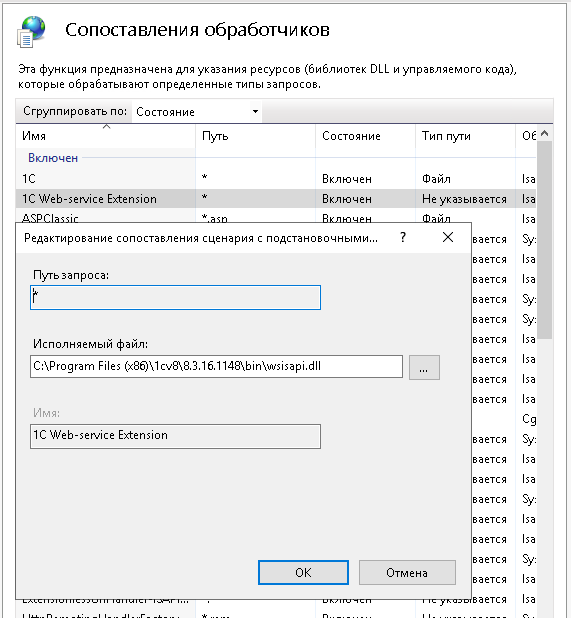Click the dialog help question mark
Image resolution: width=571 pixels, height=618 pixels.
(403, 237)
